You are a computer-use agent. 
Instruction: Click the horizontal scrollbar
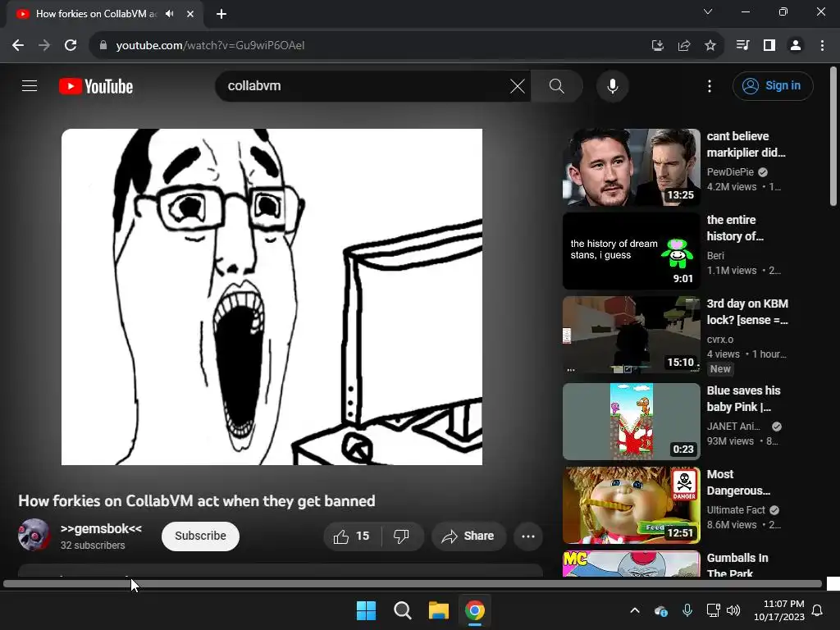click(413, 584)
